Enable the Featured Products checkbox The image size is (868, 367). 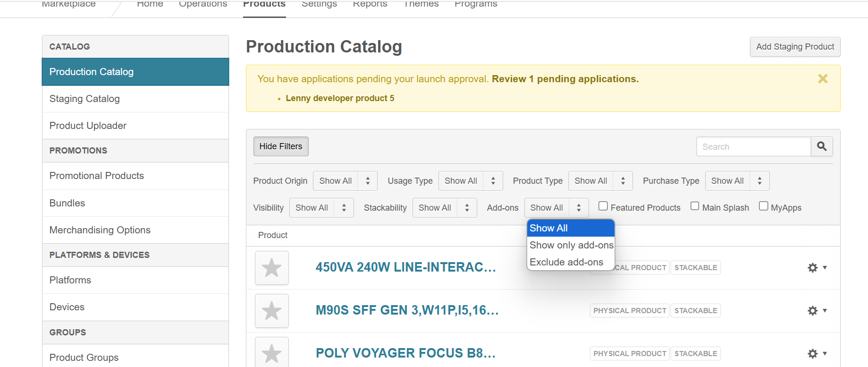point(603,206)
